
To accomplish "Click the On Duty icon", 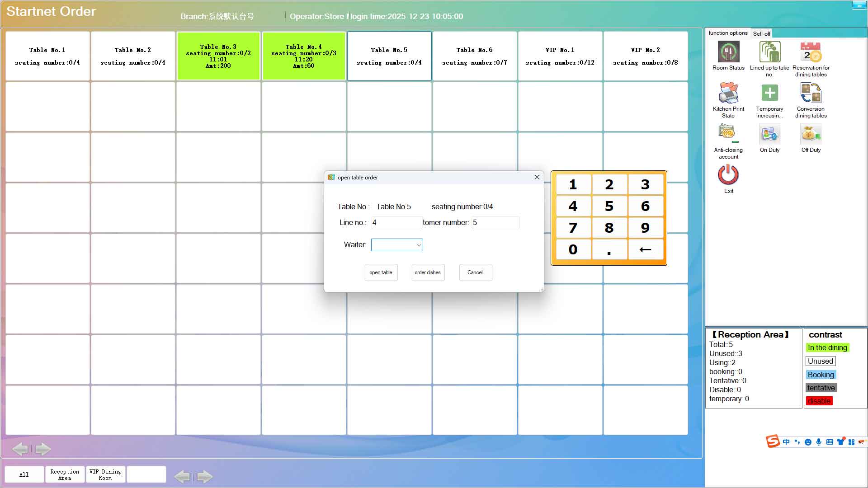I will (769, 134).
